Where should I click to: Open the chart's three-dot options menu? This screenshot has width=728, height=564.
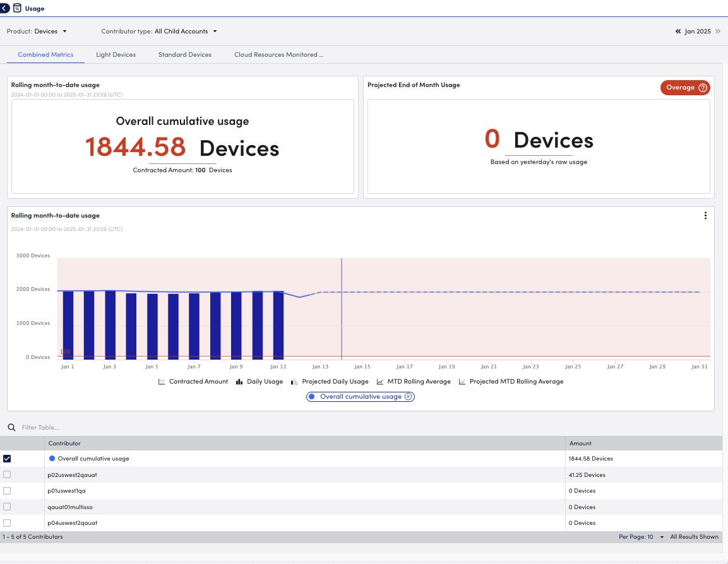tap(705, 216)
